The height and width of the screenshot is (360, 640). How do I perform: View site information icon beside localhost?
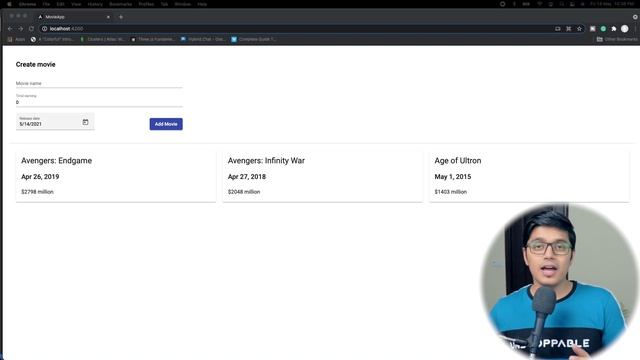point(44,29)
